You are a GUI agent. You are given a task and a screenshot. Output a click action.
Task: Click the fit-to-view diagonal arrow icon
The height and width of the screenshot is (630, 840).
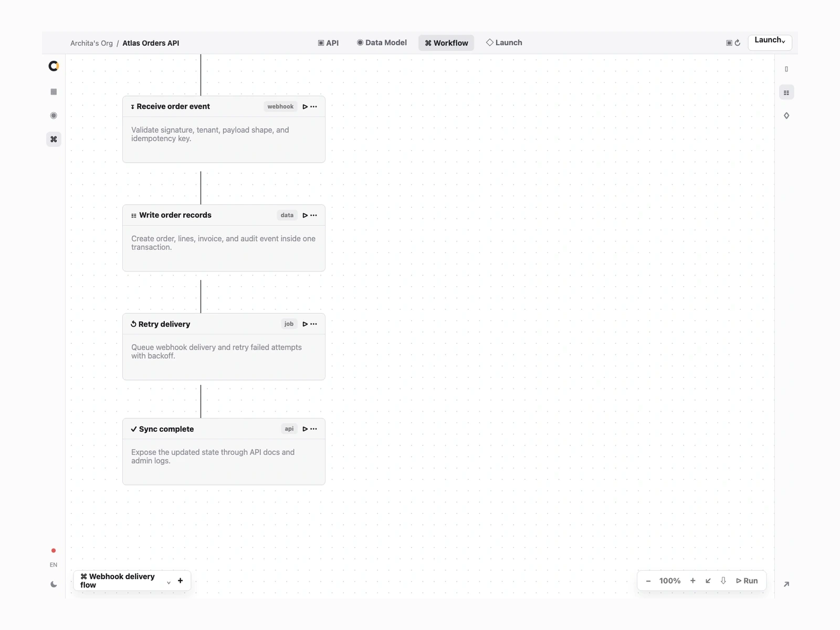point(708,581)
